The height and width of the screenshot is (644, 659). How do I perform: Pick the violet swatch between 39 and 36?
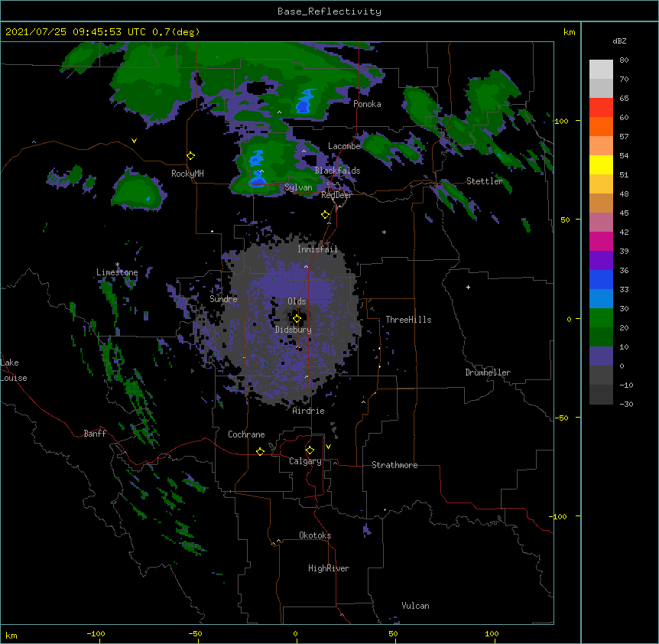coord(601,261)
